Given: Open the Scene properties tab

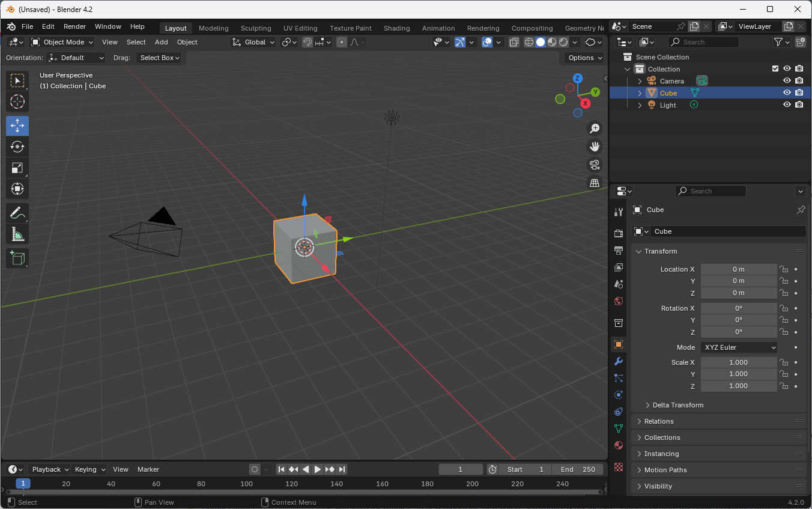Looking at the screenshot, I should 619,284.
